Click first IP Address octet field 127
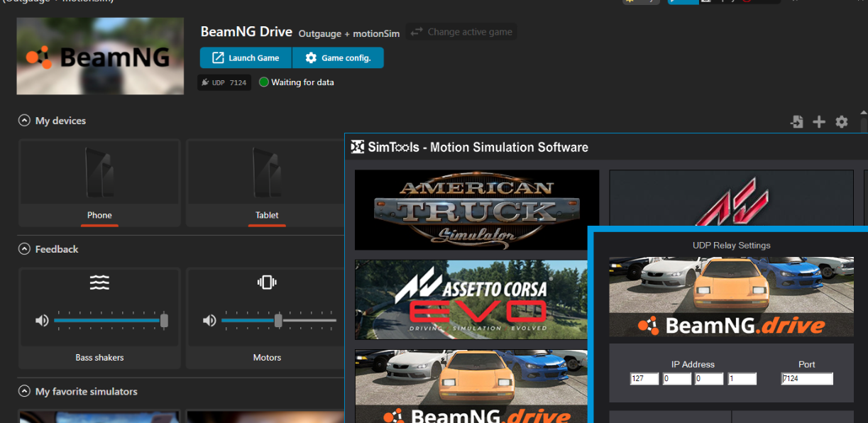This screenshot has height=423, width=868. click(644, 379)
